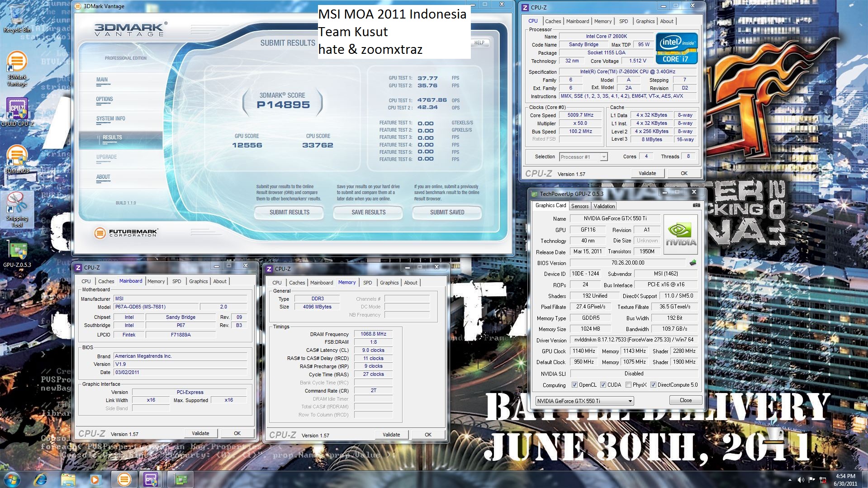
Task: Click the system clock showing 4:54 PM
Action: coord(845,479)
